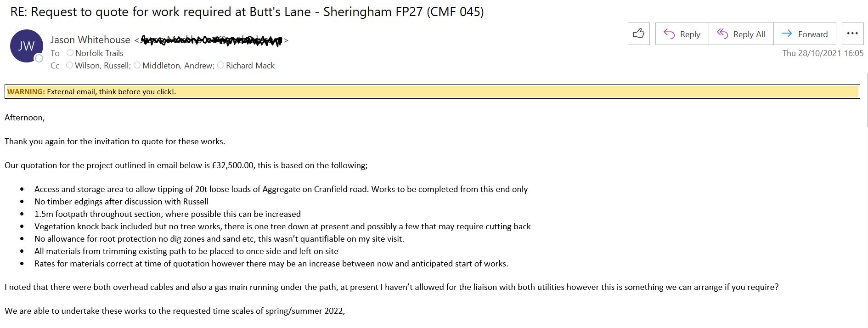This screenshot has width=868, height=328.
Task: Click the JW sender avatar
Action: click(26, 45)
